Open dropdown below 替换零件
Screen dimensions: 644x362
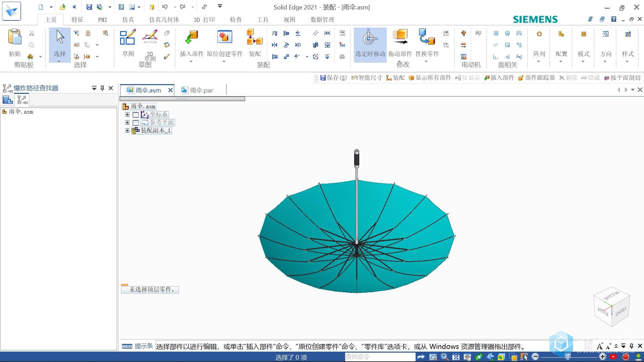click(x=426, y=62)
